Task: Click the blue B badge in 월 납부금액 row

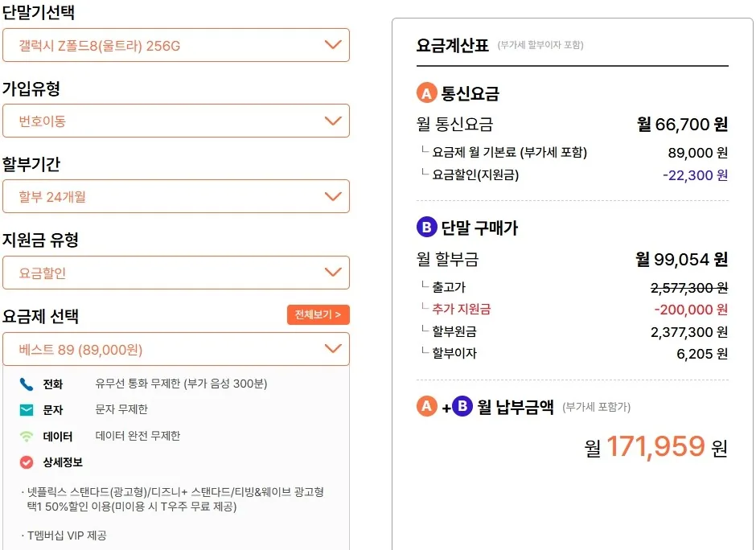Action: click(462, 406)
